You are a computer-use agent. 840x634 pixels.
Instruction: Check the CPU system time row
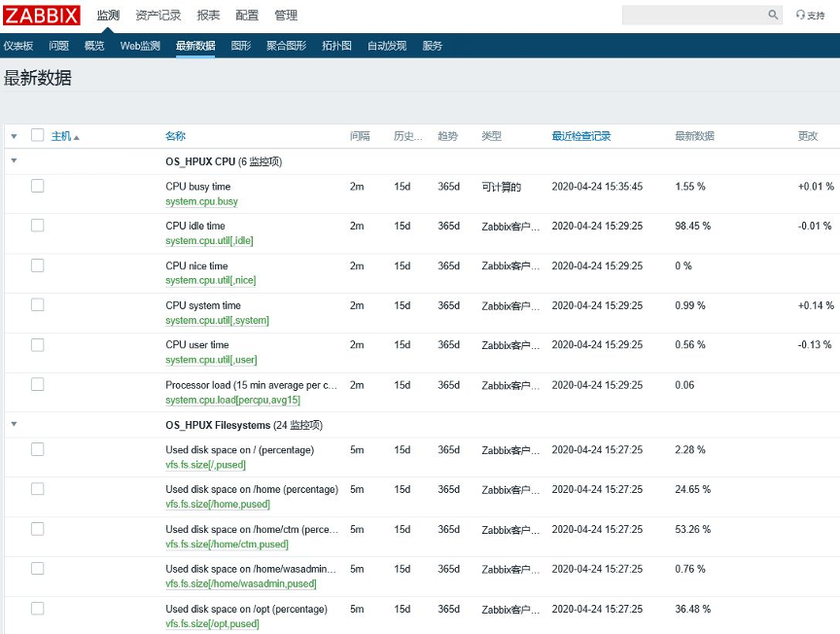pos(38,305)
